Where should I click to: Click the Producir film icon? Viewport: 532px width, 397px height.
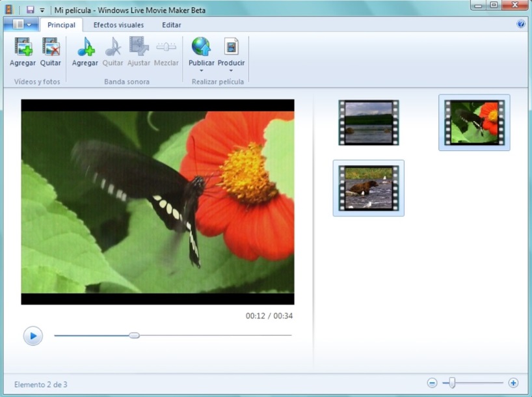click(231, 47)
